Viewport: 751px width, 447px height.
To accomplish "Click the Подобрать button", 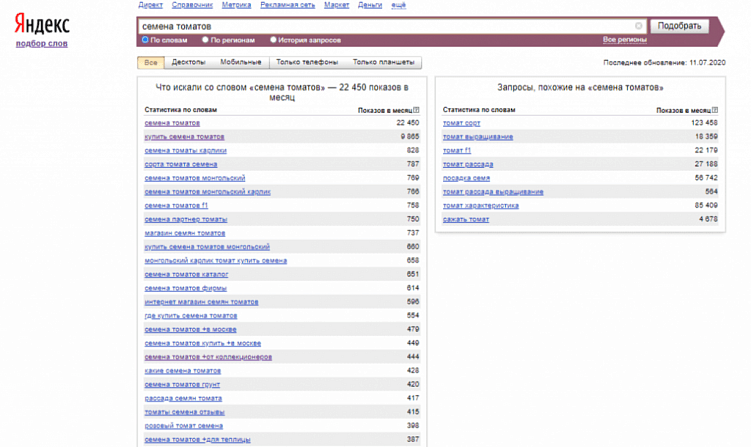I will point(679,26).
